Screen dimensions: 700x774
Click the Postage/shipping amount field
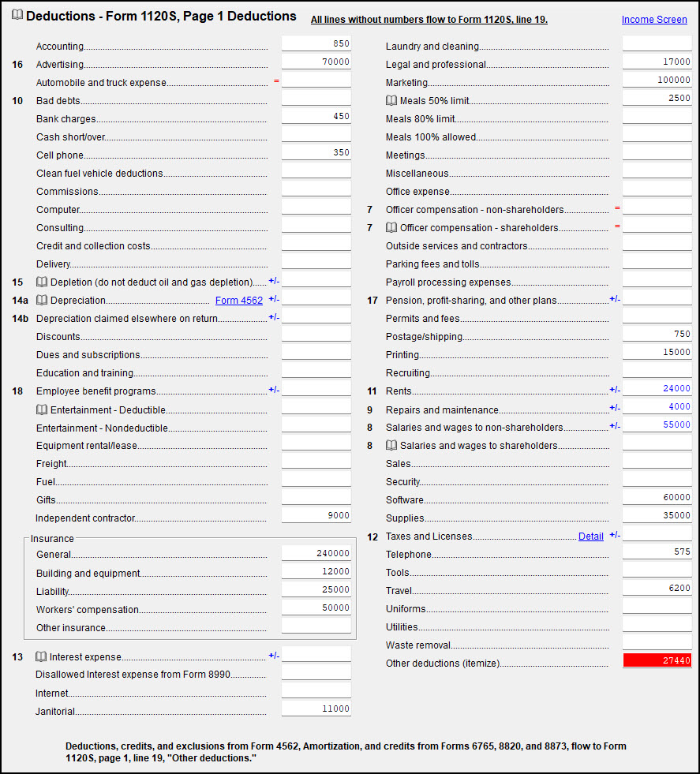pos(657,335)
